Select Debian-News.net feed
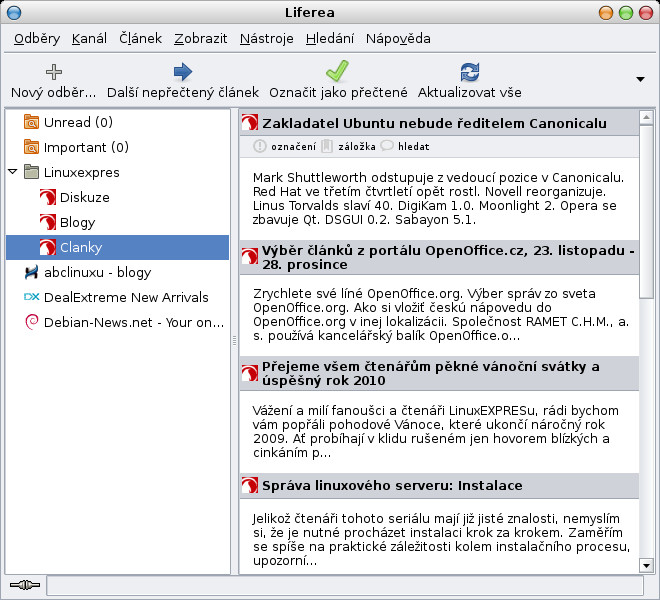The width and height of the screenshot is (660, 600). point(117,322)
